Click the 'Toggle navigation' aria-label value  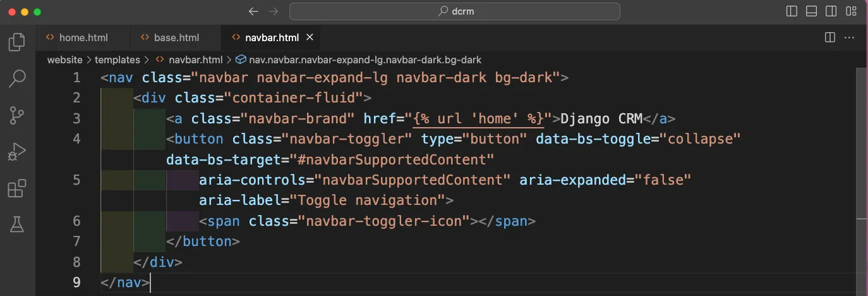click(x=368, y=200)
